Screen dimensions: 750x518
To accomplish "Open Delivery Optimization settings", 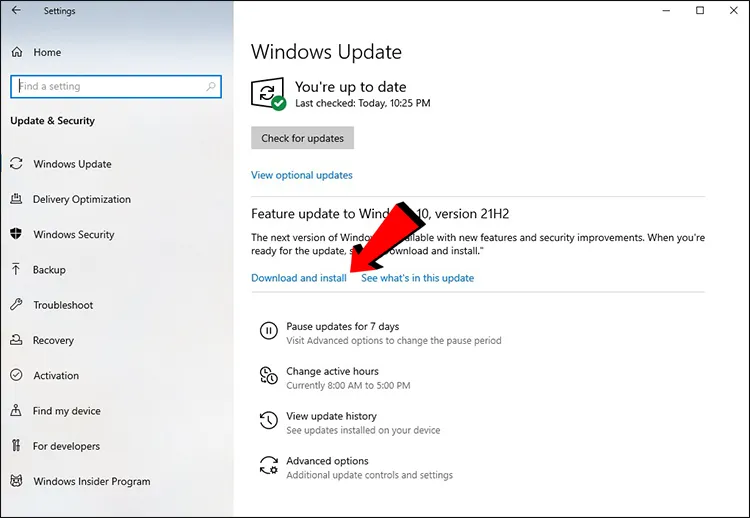I will click(82, 199).
